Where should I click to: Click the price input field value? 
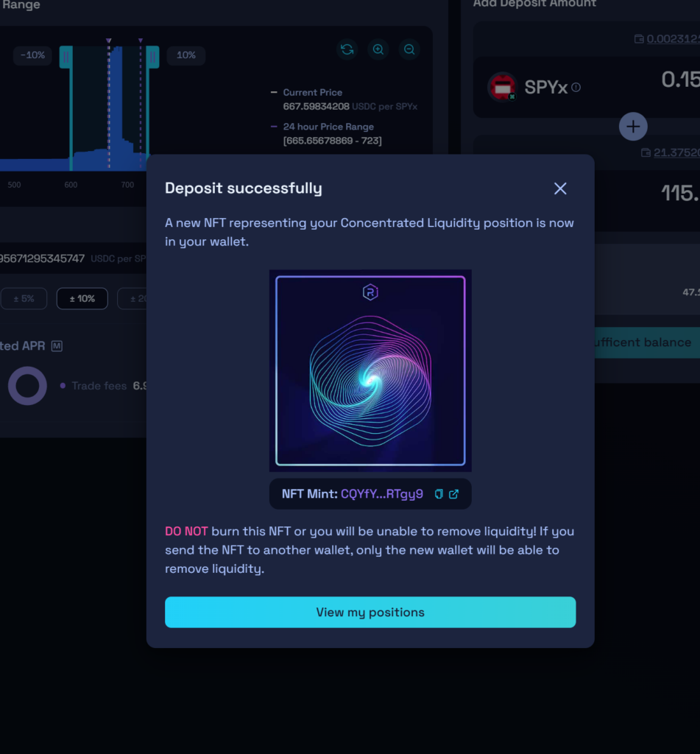42,258
